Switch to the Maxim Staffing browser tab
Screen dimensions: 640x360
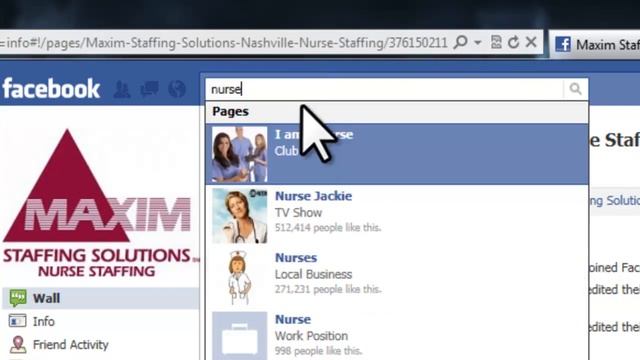point(595,44)
